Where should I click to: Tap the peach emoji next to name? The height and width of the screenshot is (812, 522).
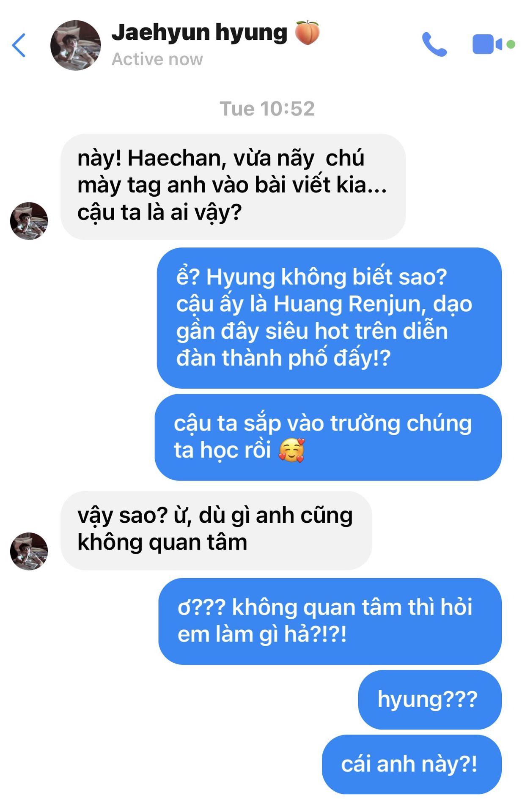coord(307,32)
